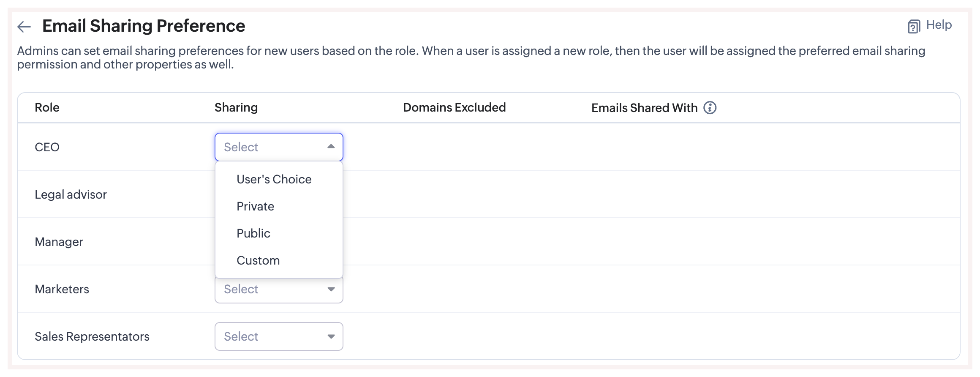This screenshot has height=377, width=980.
Task: Collapse the CEO sharing dropdown arrow
Action: point(331,147)
